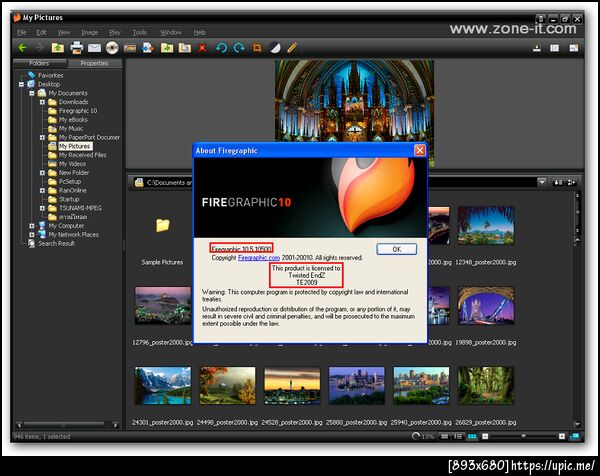Click the Copy to folder icon
Image resolution: width=600 pixels, height=476 pixels.
(x=184, y=48)
